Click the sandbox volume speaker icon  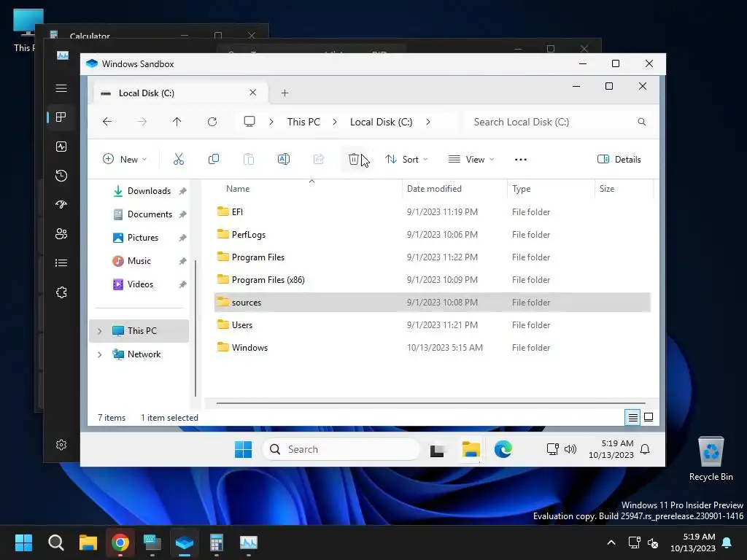point(570,449)
